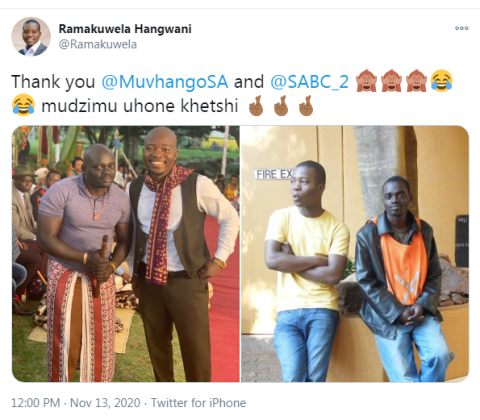Select the second see-no-evil monkey emoji
Screen dimensions: 480x420
coord(391,81)
